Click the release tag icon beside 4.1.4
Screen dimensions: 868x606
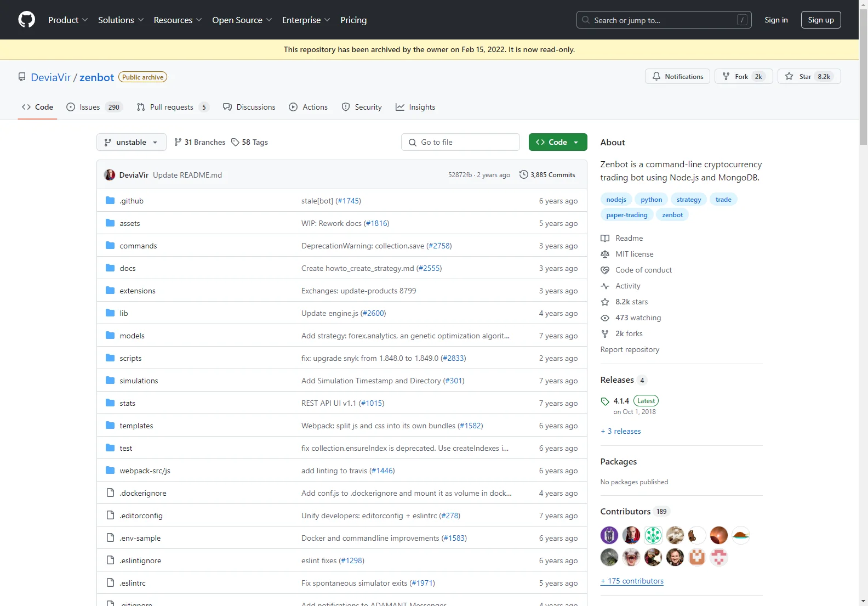(x=605, y=401)
